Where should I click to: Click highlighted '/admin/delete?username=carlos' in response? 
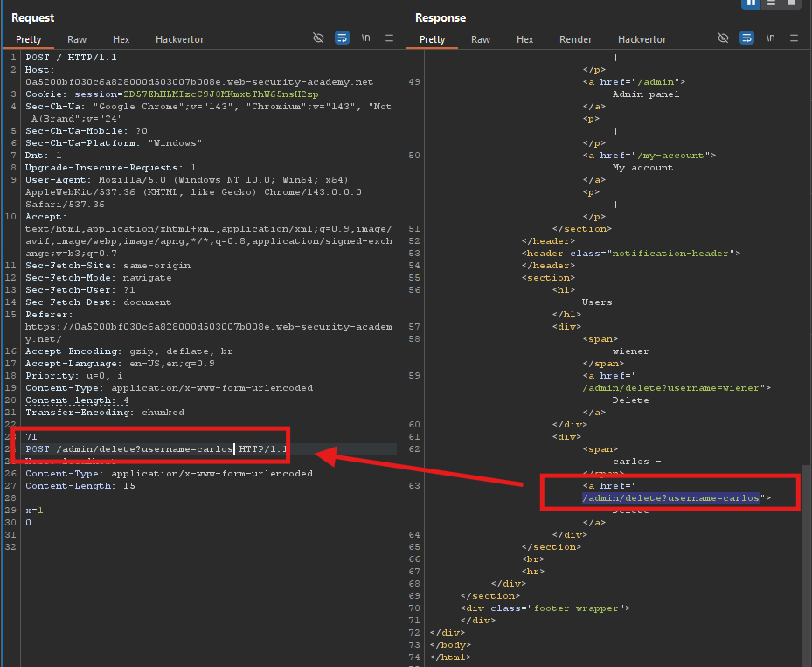[x=670, y=498]
